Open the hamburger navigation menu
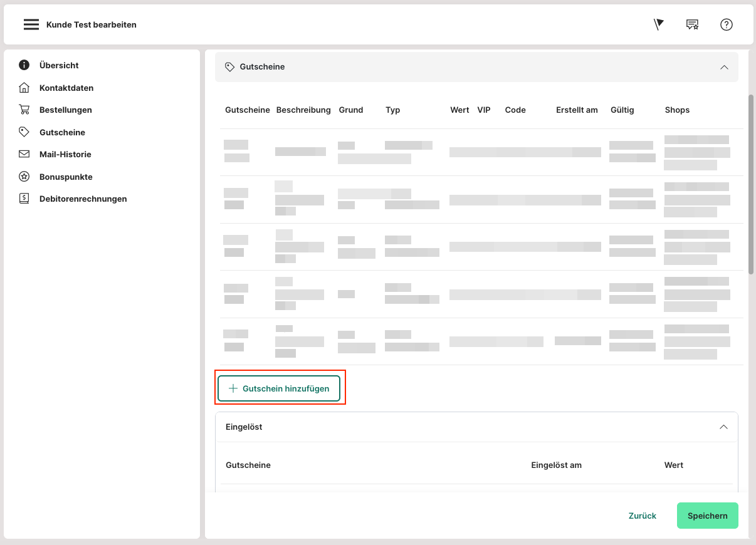Viewport: 756px width, 545px height. click(x=31, y=24)
